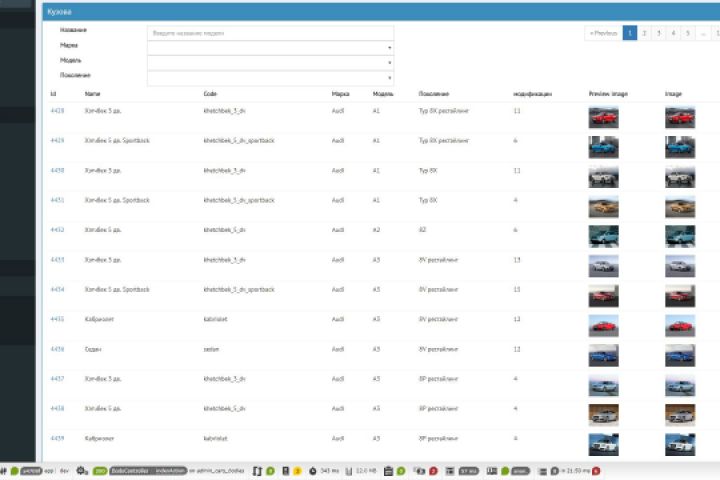Click the brackets icon after admin_cars_bodies route
720x480 pixels.
point(257,471)
